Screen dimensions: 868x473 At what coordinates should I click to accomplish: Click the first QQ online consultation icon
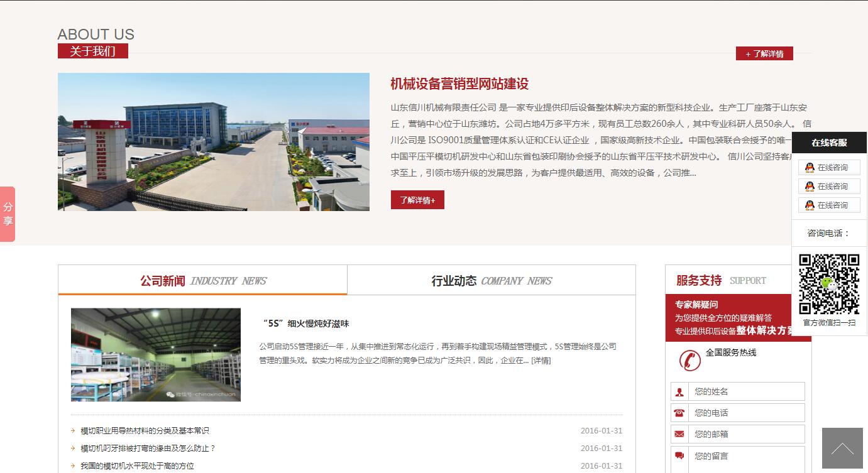(x=810, y=168)
